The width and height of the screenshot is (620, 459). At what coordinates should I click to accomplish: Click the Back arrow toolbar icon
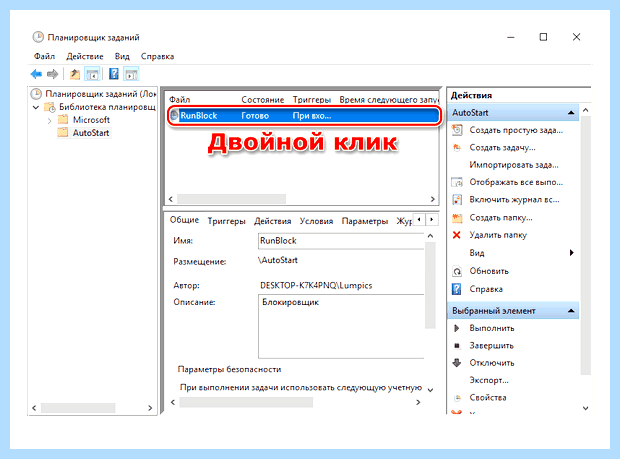point(36,74)
